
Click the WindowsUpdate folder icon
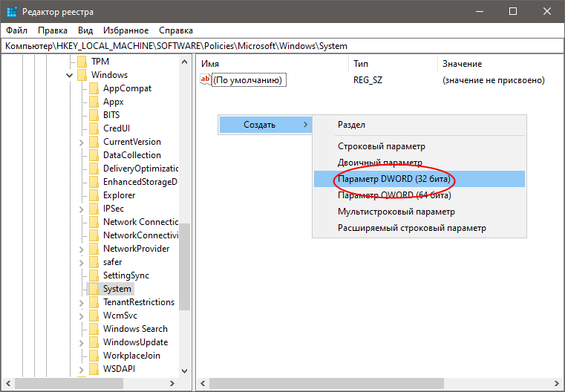point(94,342)
